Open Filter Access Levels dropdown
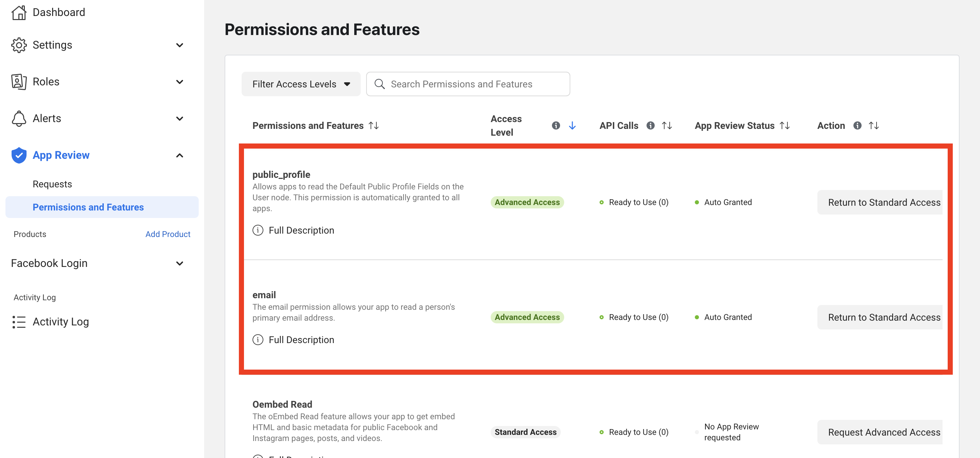Viewport: 980px width, 458px height. click(300, 84)
